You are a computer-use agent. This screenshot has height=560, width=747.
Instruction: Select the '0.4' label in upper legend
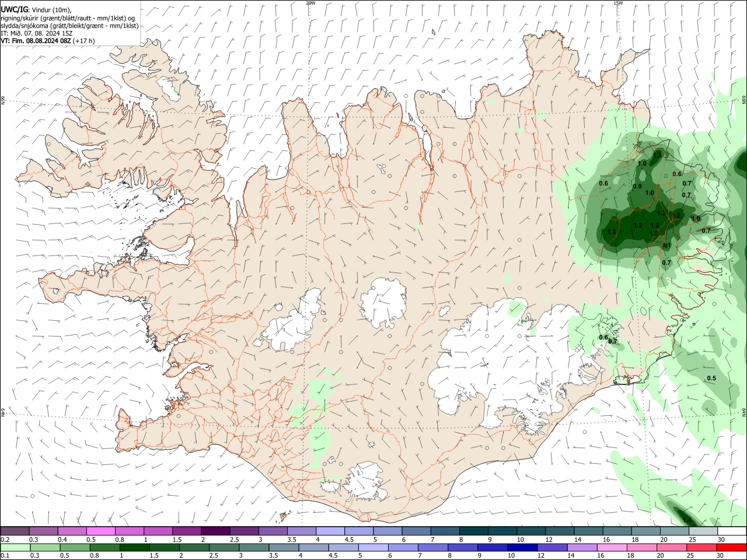pyautogui.click(x=62, y=540)
